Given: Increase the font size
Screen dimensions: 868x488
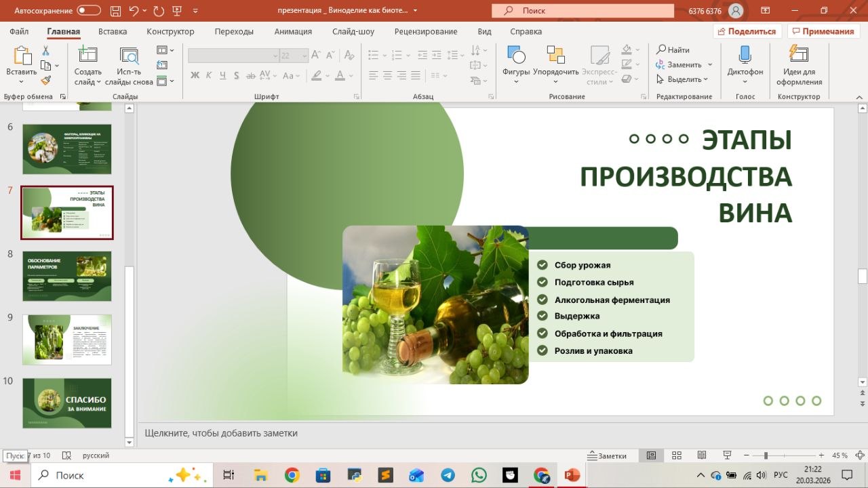Looking at the screenshot, I should 316,56.
